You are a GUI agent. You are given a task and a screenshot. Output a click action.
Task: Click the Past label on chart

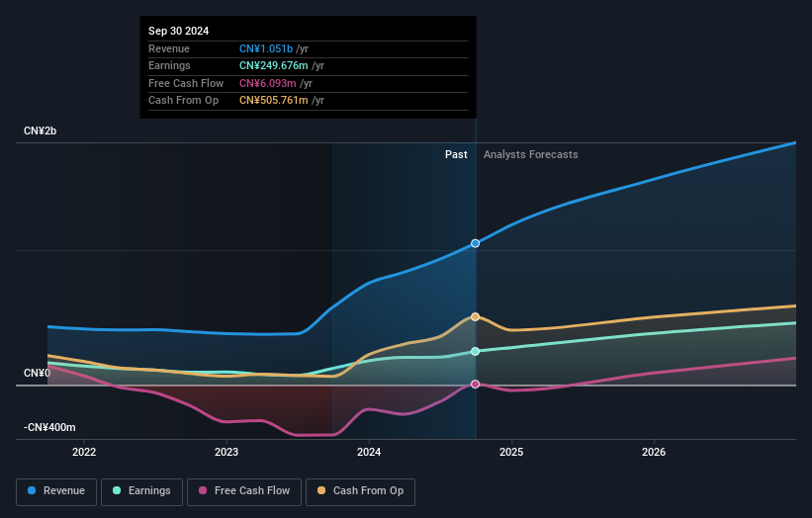coord(456,155)
